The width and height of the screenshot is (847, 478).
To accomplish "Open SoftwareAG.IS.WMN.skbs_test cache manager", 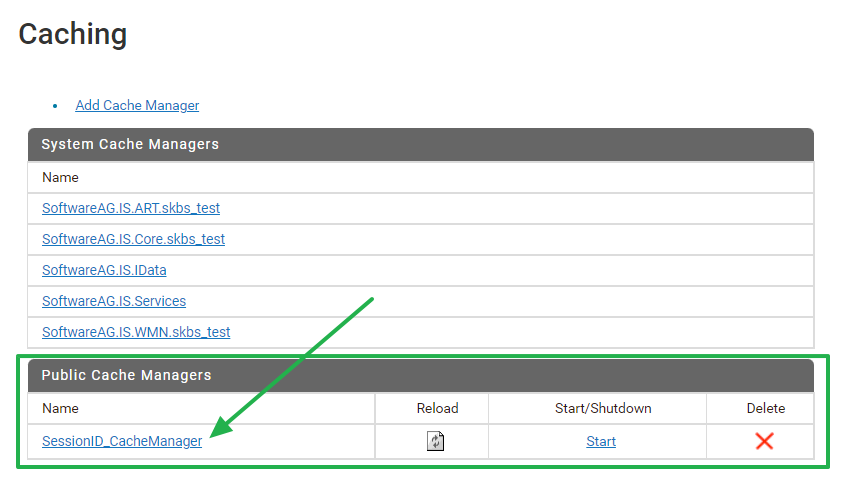I will [x=136, y=332].
